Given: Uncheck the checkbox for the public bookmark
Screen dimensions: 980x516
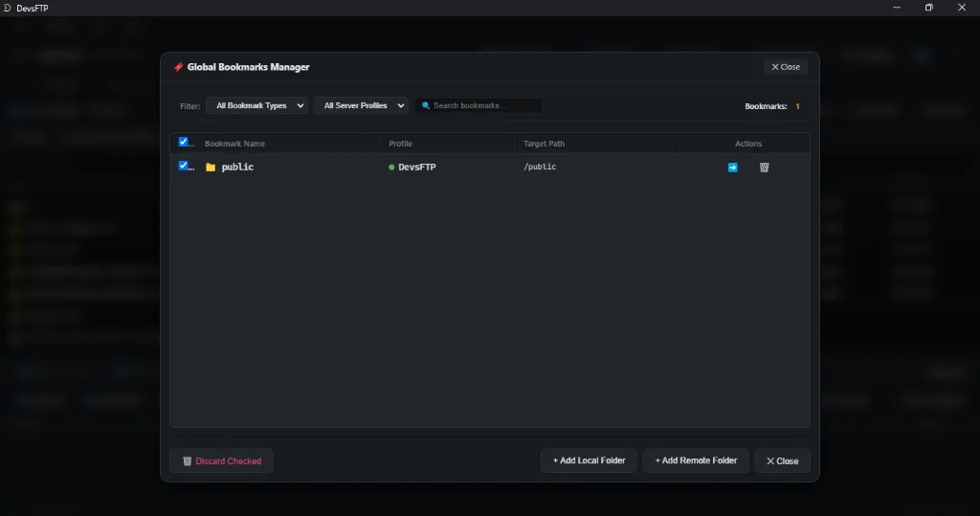Looking at the screenshot, I should [x=183, y=166].
